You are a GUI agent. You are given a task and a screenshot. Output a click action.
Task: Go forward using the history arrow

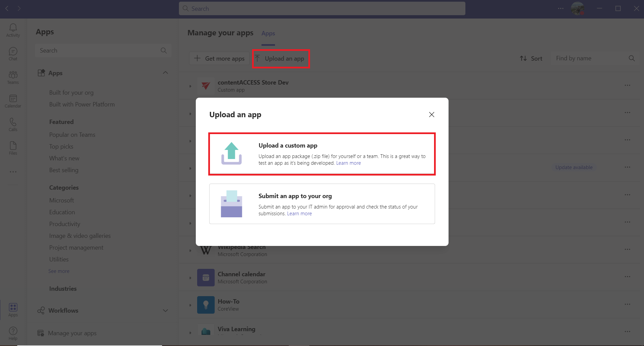[x=19, y=8]
